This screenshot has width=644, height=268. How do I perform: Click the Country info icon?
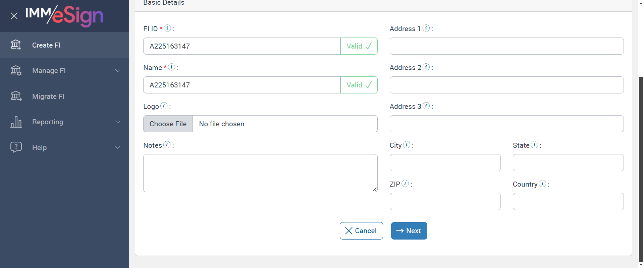tap(542, 184)
